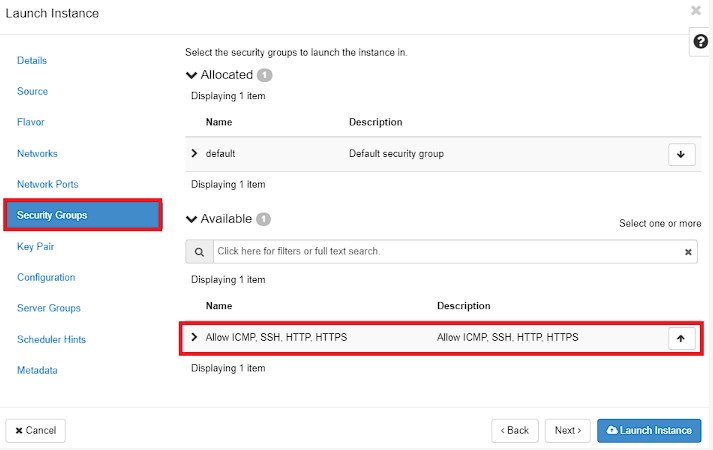The width and height of the screenshot is (713, 450).
Task: Focus the filters or full text search field
Action: 448,251
